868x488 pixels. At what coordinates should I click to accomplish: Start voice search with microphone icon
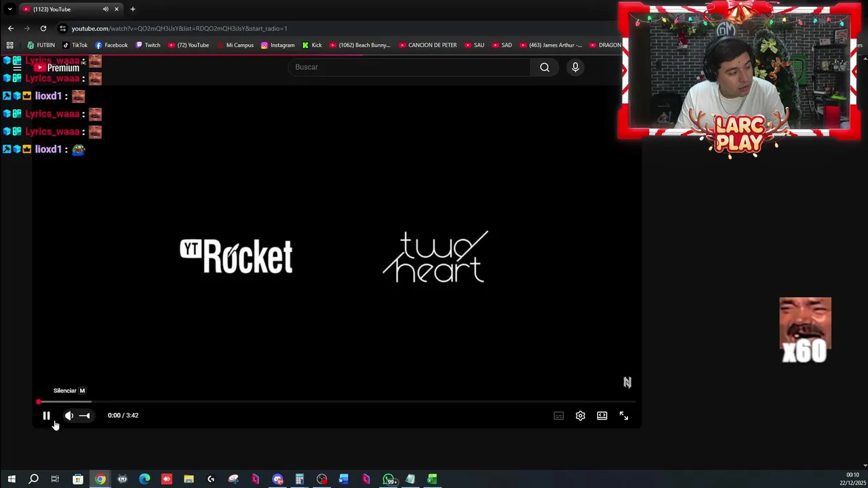575,67
